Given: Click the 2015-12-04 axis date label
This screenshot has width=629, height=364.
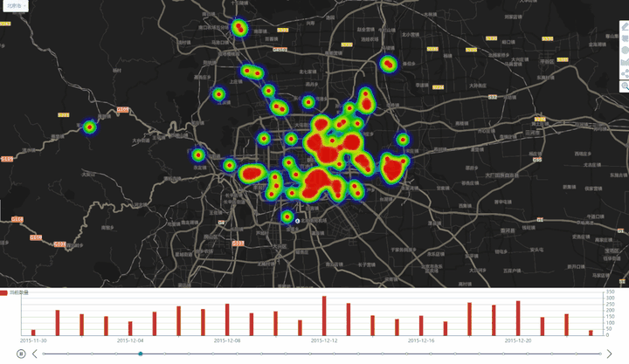Looking at the screenshot, I should (130, 340).
